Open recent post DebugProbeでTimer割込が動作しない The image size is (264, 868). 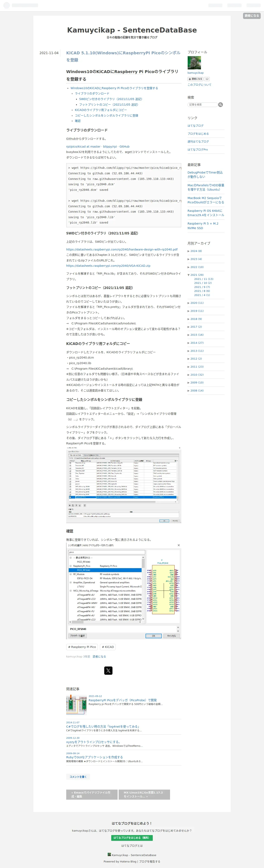[205, 175]
